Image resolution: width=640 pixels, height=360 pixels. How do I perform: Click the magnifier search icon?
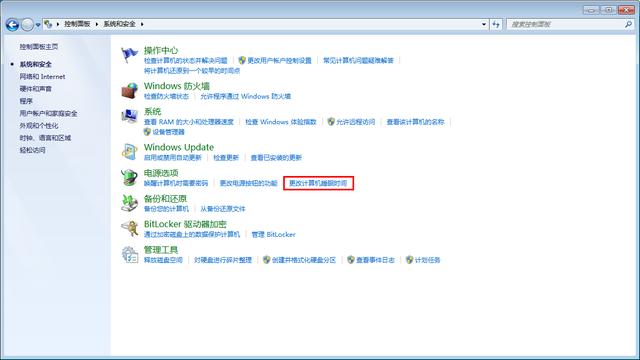(628, 24)
